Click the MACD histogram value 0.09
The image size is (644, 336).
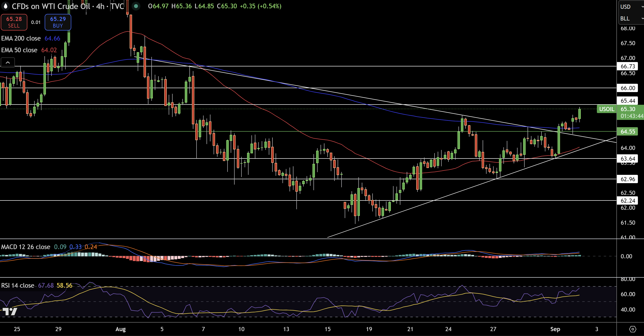pos(60,247)
